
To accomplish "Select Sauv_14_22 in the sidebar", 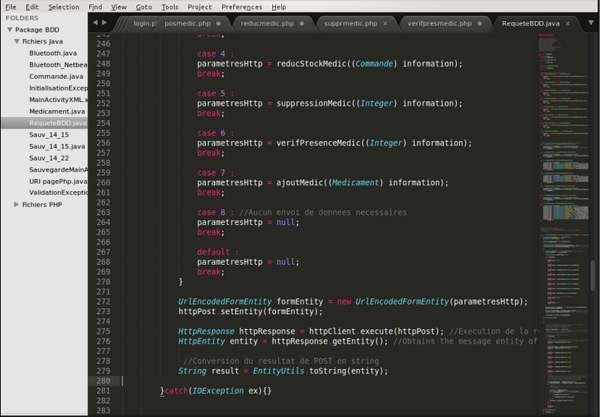I will (49, 158).
